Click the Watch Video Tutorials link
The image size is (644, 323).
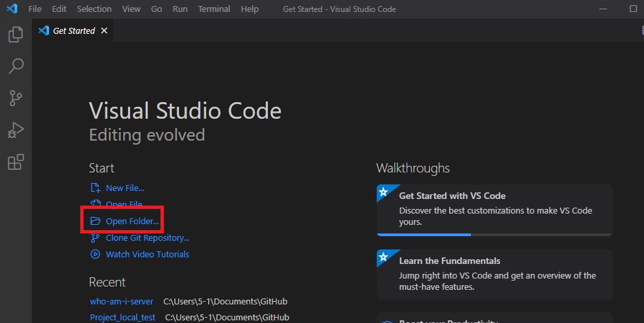[x=147, y=255]
